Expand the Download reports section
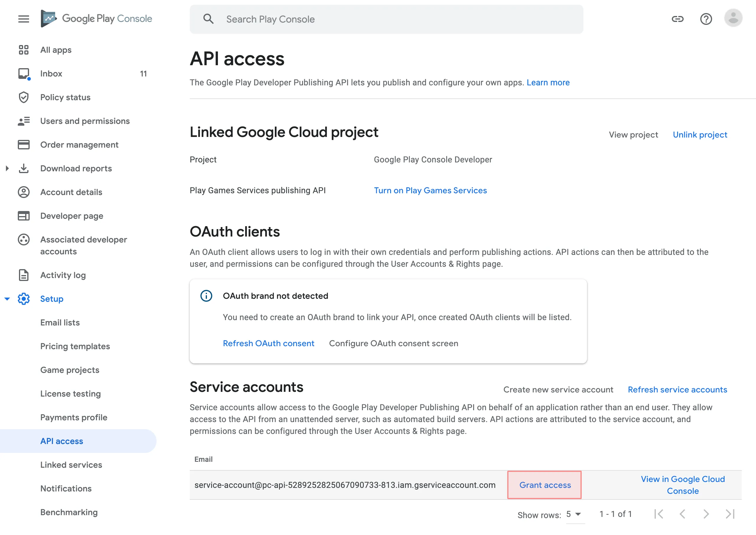 point(8,168)
